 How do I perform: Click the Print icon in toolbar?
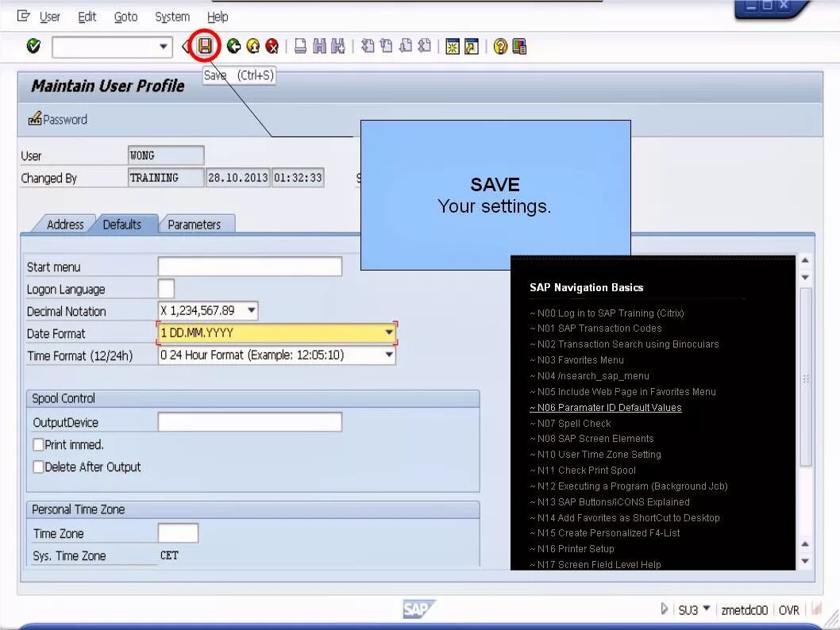pos(301,47)
